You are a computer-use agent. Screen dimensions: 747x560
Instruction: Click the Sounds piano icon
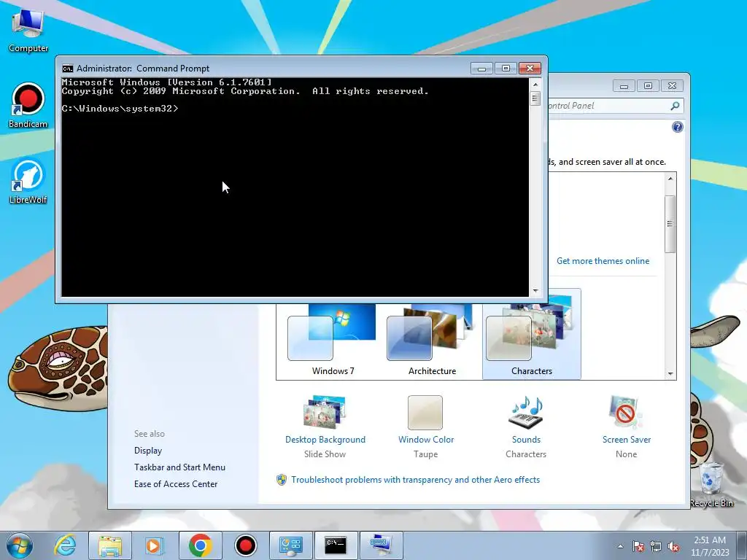526,413
